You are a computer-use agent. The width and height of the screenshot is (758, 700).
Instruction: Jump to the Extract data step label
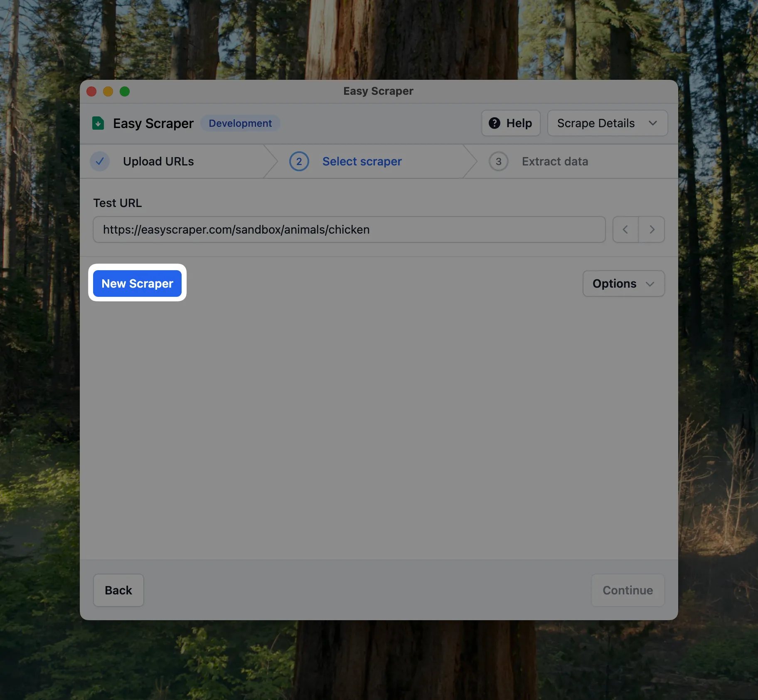tap(555, 161)
